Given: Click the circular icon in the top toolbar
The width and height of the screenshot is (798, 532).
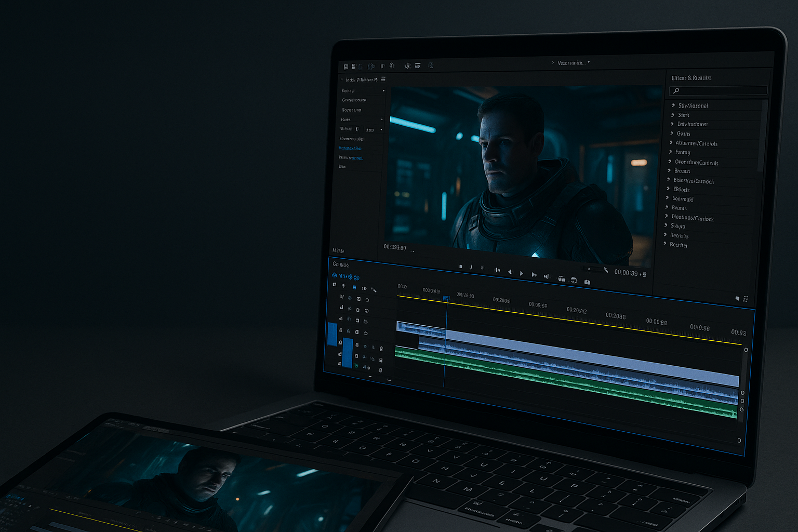Looking at the screenshot, I should coord(371,66).
